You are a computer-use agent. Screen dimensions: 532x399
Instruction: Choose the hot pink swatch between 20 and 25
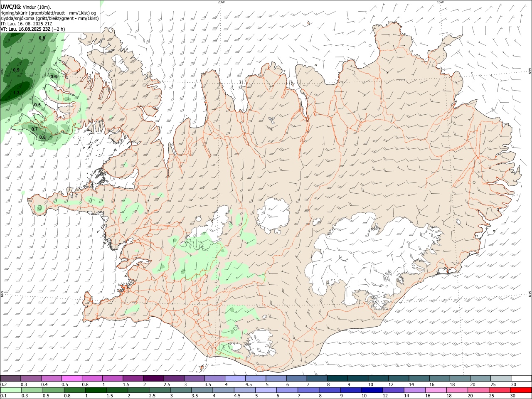[x=478, y=390]
